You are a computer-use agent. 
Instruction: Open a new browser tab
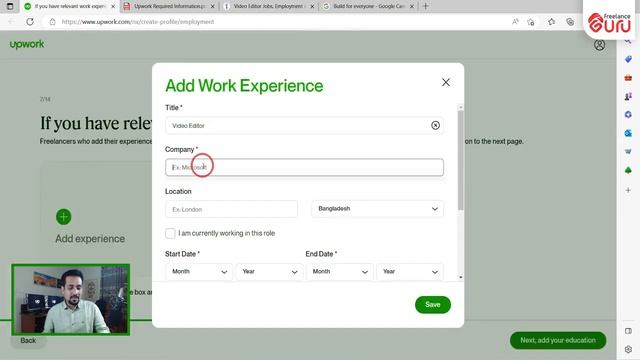[x=425, y=6]
